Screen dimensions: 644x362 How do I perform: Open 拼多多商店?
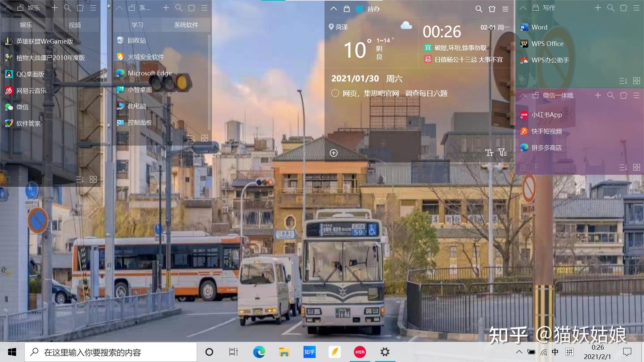pos(547,148)
